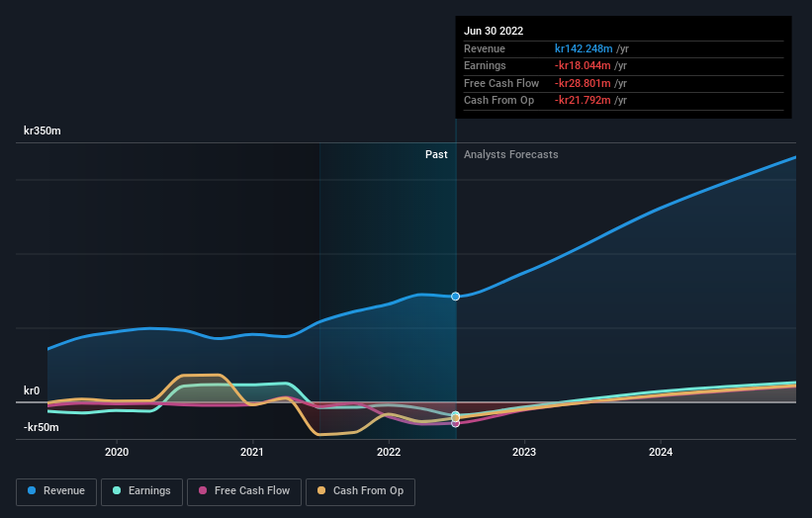Click the 2024 x-axis label
This screenshot has height=518, width=812.
tap(661, 453)
